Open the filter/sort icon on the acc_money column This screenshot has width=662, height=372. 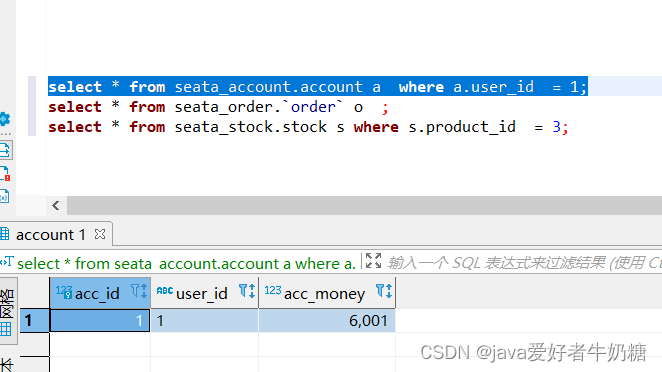384,291
